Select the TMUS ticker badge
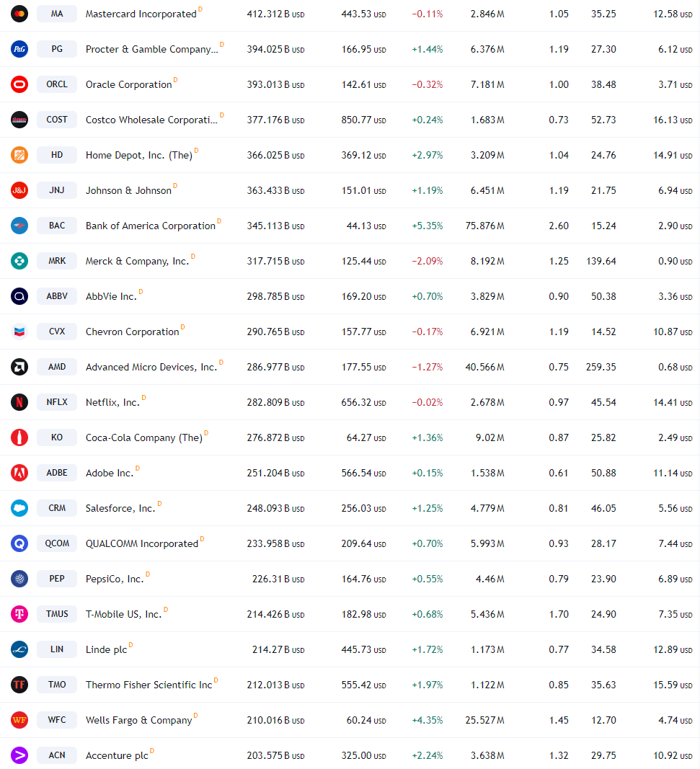 click(x=57, y=614)
